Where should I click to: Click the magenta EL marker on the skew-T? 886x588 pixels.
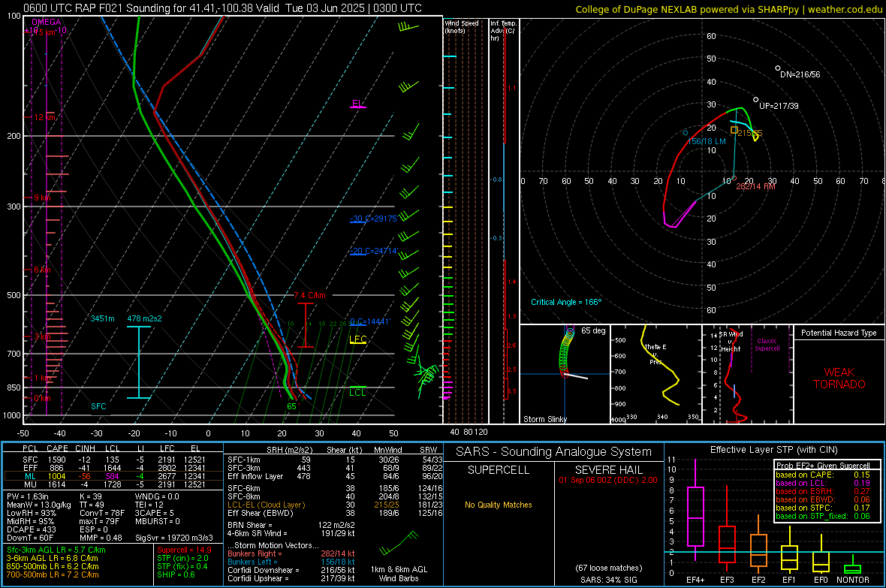pos(357,104)
